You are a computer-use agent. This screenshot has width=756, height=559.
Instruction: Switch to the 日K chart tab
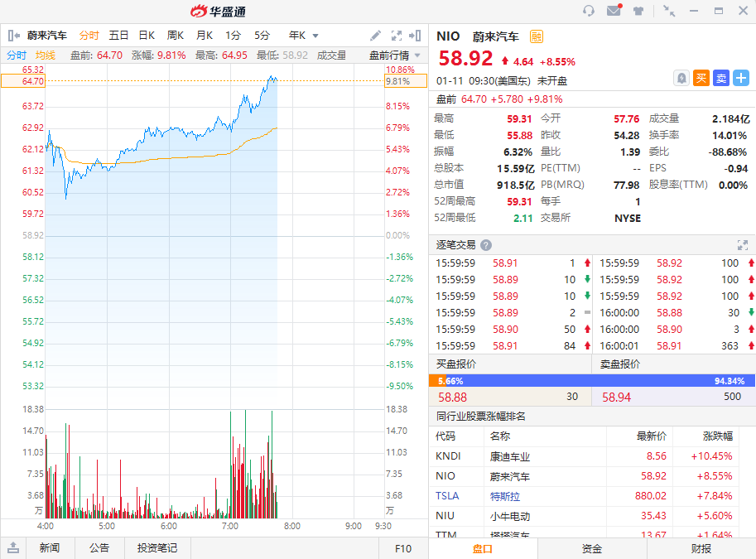point(147,36)
